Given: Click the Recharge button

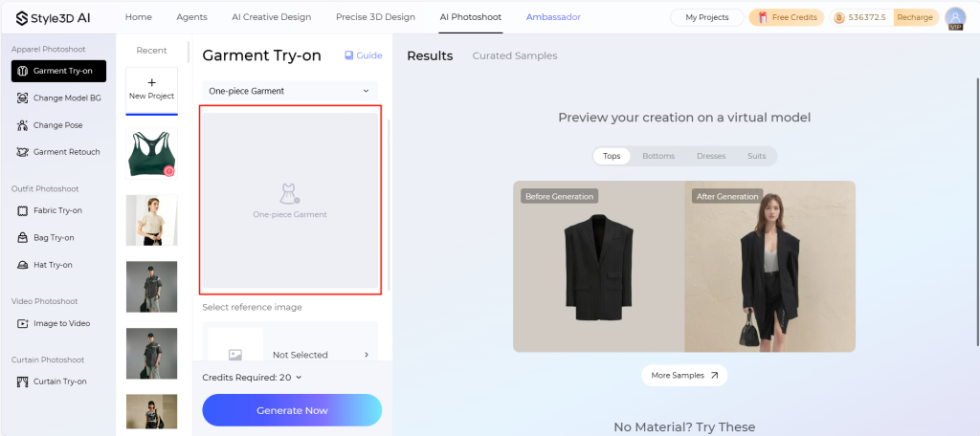Looking at the screenshot, I should (x=914, y=17).
